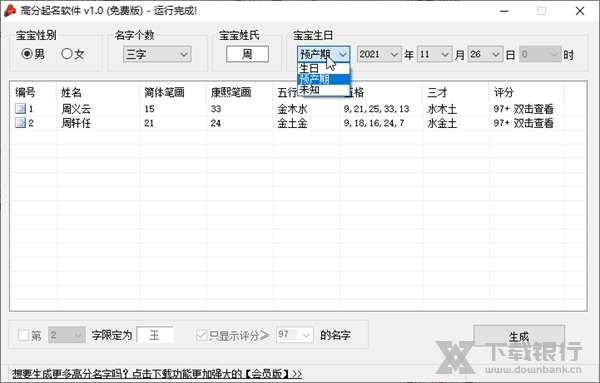Screen dimensions: 600x383
Task: Click the 金木水 five-elements cell
Action: click(x=292, y=109)
